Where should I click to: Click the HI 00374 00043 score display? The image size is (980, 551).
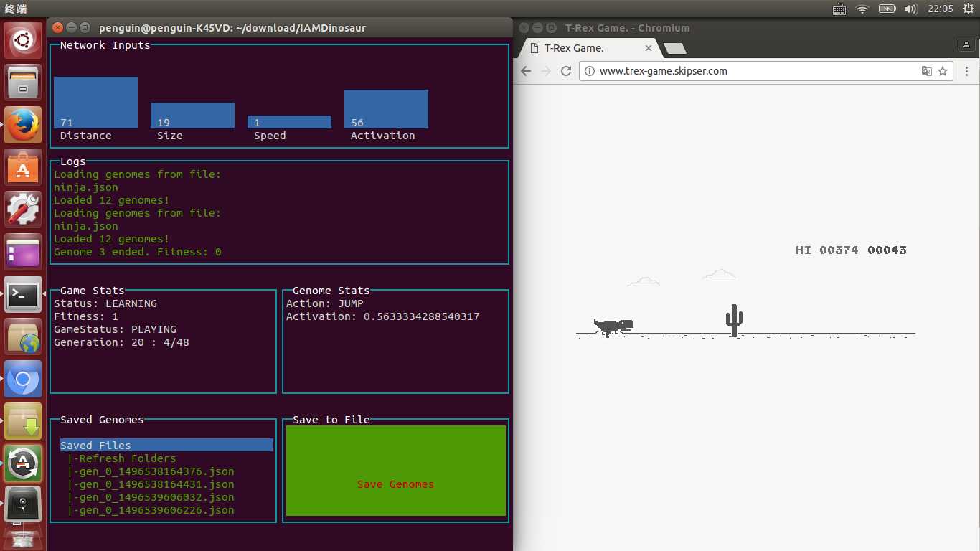851,250
